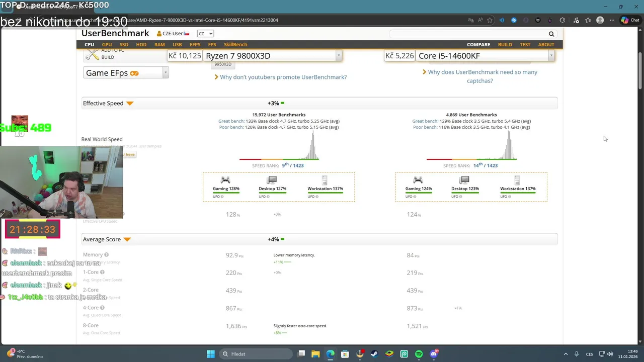Click the browser profile avatar
This screenshot has width=644, height=362.
pyautogui.click(x=600, y=20)
